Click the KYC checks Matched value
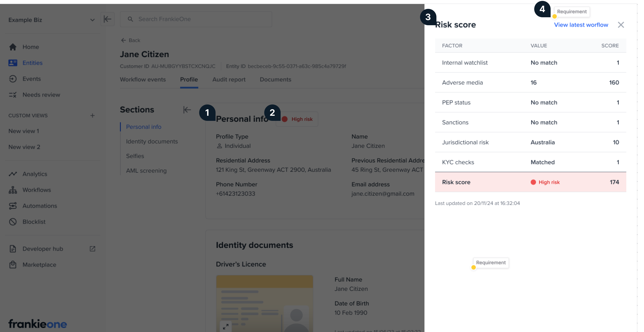This screenshot has width=644, height=332. (x=543, y=162)
